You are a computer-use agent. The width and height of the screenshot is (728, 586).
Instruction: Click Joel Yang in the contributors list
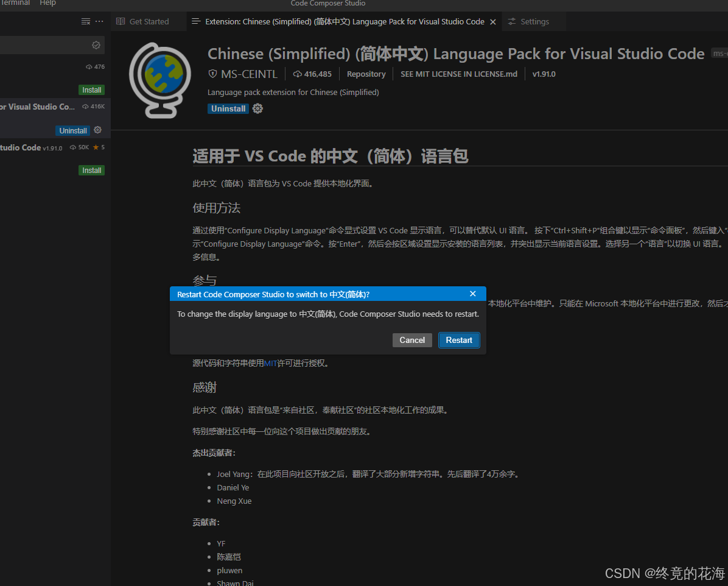click(233, 474)
